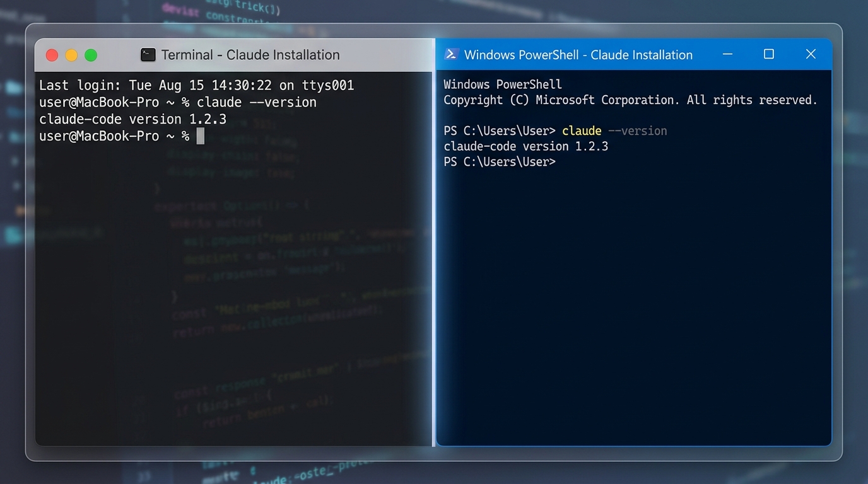Click the "Terminal - Claude Installation" title text

point(250,55)
